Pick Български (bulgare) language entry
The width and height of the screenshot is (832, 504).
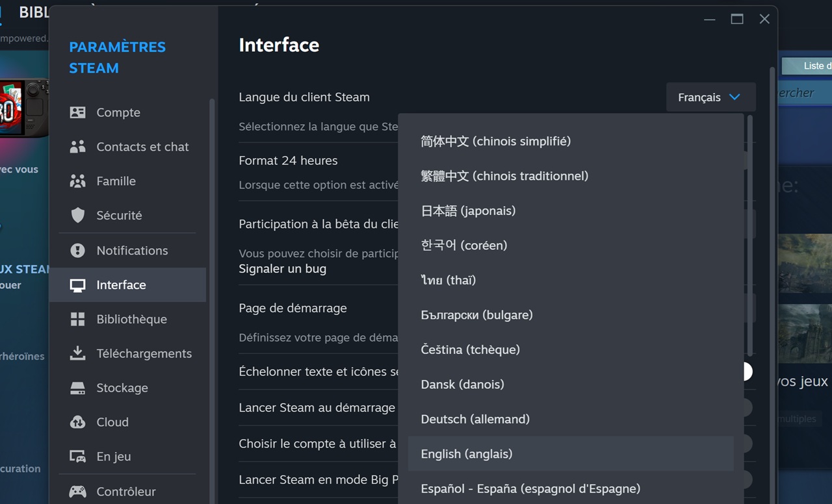pos(571,315)
